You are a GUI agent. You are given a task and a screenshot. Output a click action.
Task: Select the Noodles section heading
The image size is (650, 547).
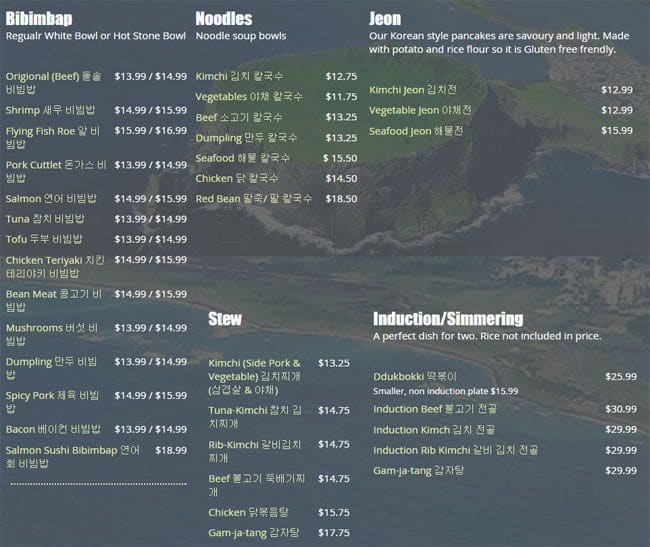(x=223, y=18)
